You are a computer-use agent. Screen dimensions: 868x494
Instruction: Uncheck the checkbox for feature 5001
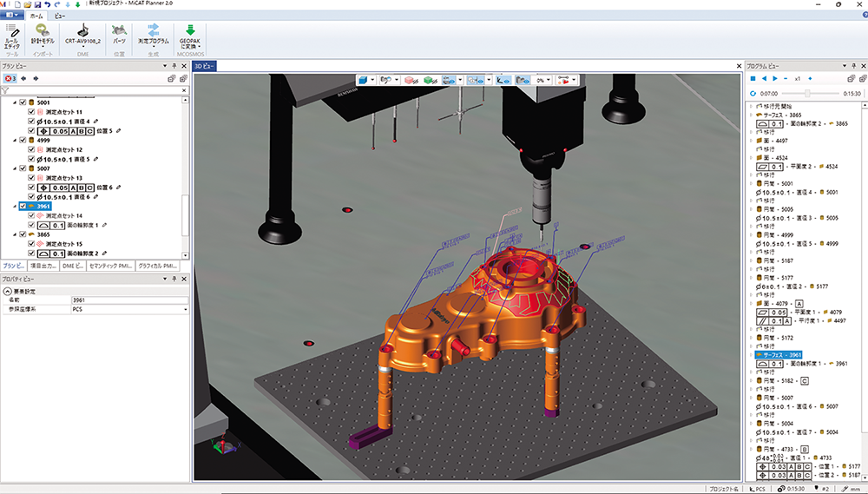click(23, 102)
